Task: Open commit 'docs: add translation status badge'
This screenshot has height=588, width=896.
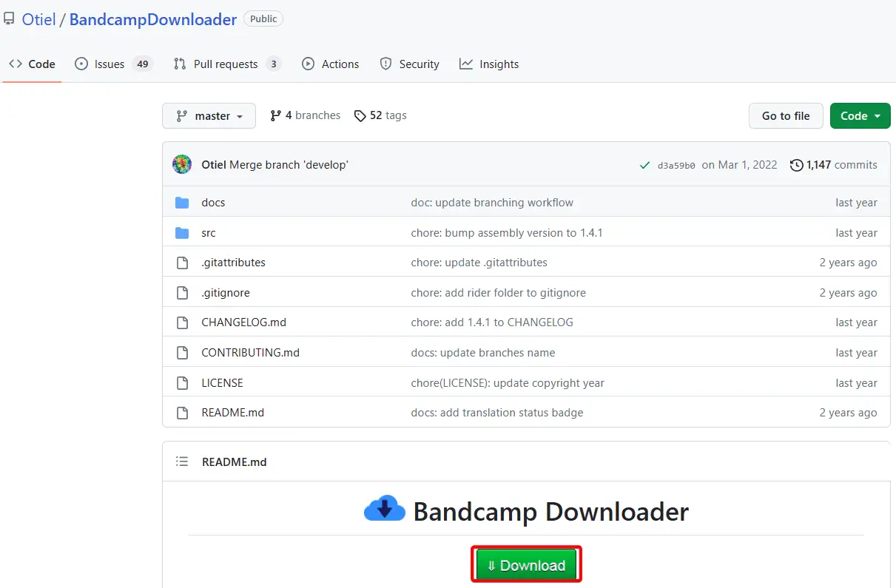Action: pyautogui.click(x=497, y=413)
